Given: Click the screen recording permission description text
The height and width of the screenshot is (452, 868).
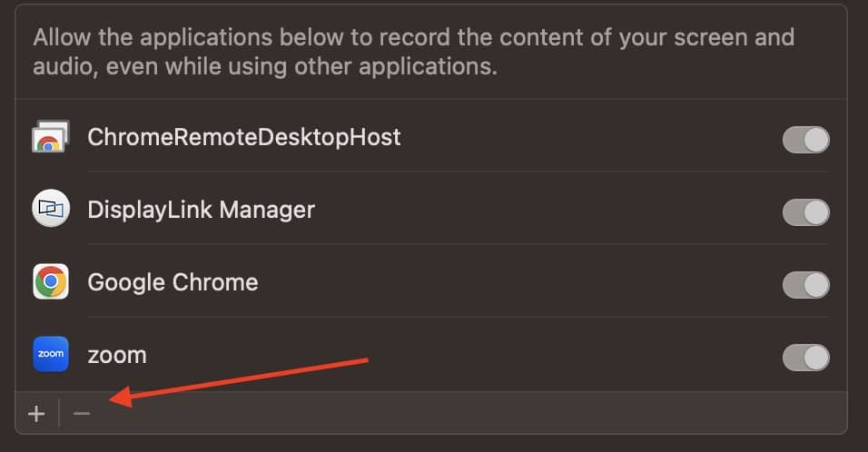Looking at the screenshot, I should (x=413, y=53).
